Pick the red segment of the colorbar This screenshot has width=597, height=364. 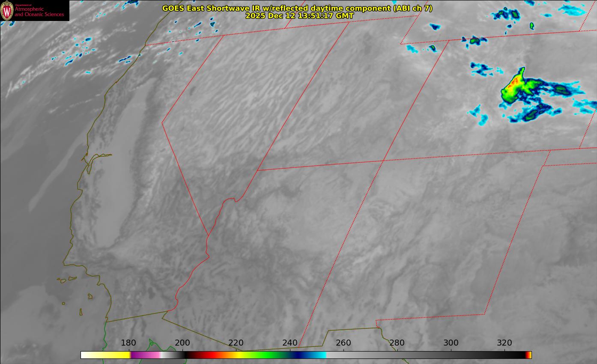click(210, 355)
